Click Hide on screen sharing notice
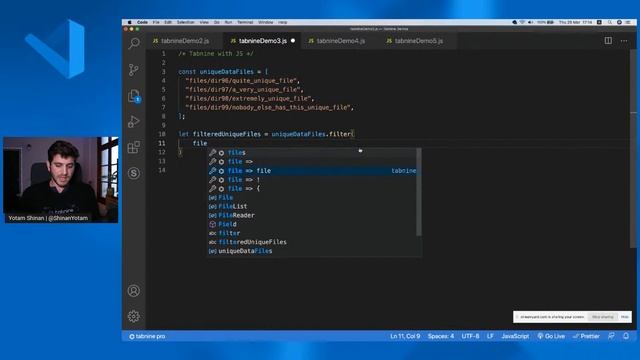The width and height of the screenshot is (640, 360). [x=624, y=317]
